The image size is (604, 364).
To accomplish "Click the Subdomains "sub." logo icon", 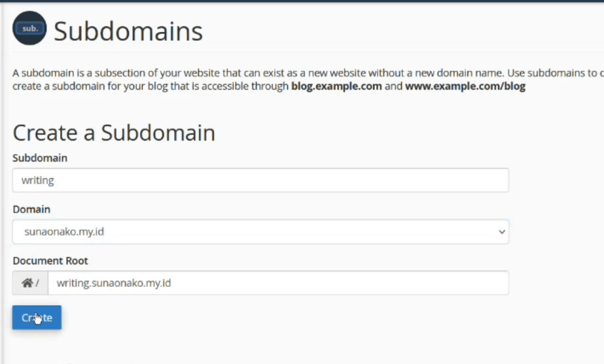I will pos(29,29).
